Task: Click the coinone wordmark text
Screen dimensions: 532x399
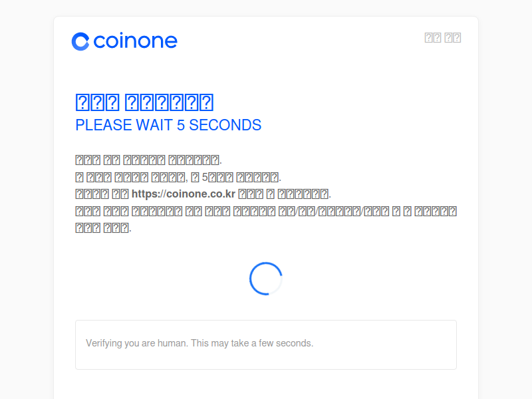Action: [x=136, y=41]
